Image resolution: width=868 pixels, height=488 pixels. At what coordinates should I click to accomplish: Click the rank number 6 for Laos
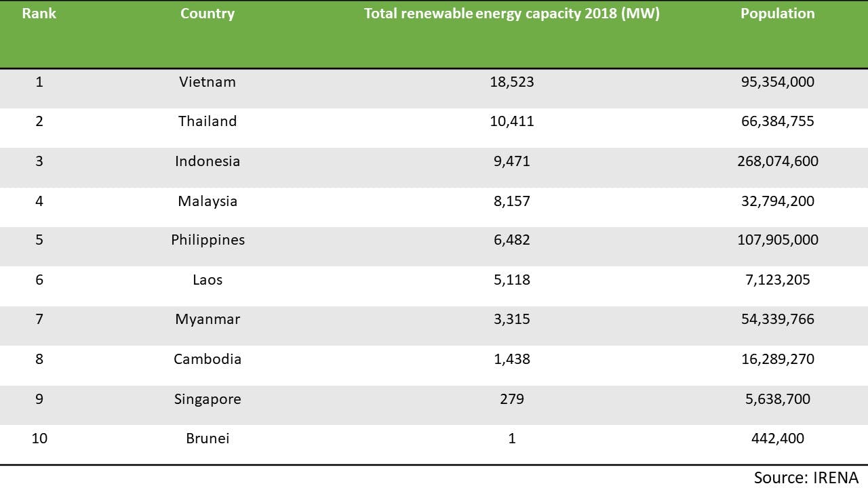39,279
